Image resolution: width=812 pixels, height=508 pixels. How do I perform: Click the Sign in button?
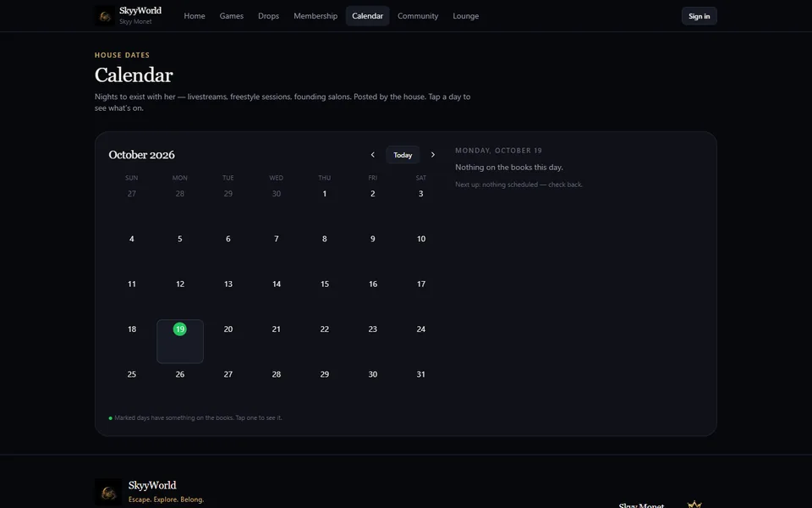tap(700, 16)
